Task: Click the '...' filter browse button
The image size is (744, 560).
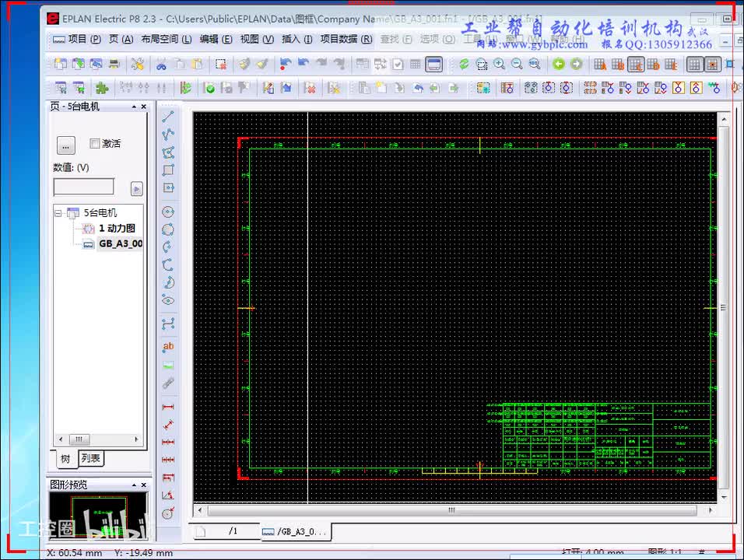Action: [x=65, y=145]
